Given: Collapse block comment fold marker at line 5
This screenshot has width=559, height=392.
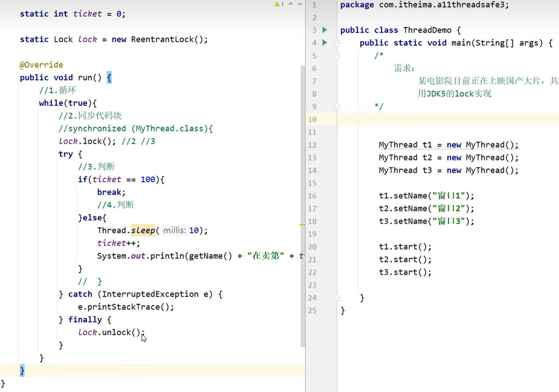Looking at the screenshot, I should [337, 56].
